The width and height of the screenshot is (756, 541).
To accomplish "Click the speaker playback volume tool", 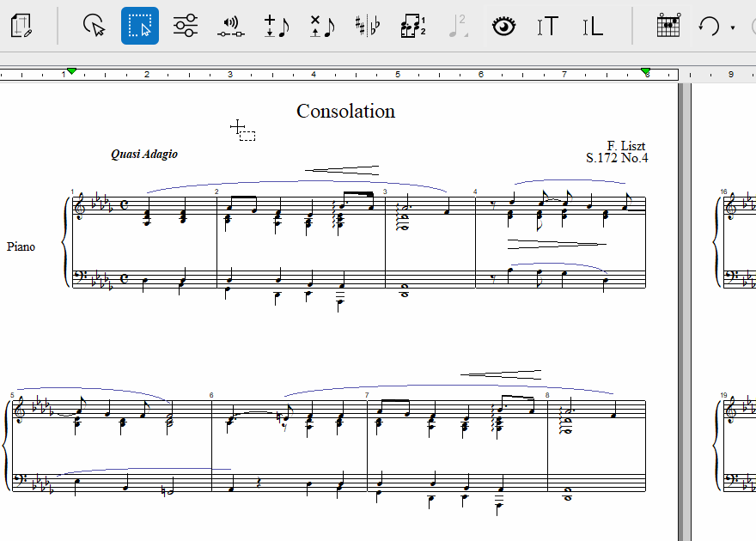I will 229,26.
